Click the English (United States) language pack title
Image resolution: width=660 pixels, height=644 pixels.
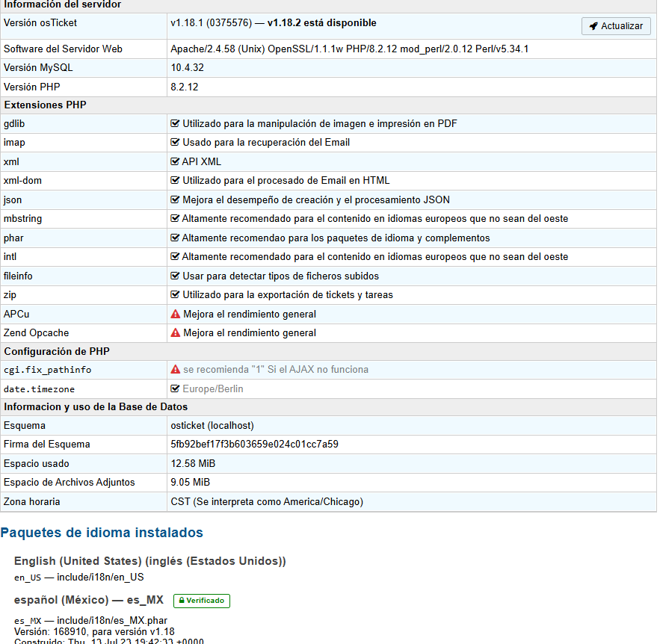point(149,561)
